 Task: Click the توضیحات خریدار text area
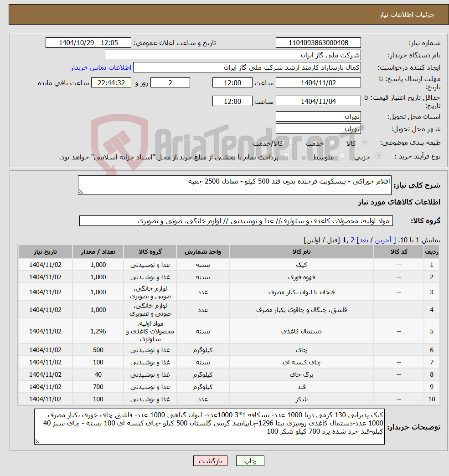point(209,426)
